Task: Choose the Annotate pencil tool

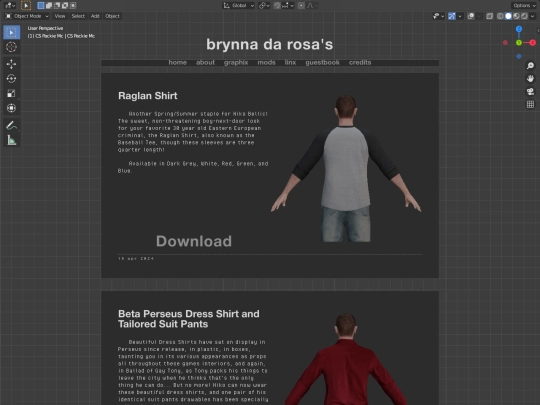Action: 11,125
